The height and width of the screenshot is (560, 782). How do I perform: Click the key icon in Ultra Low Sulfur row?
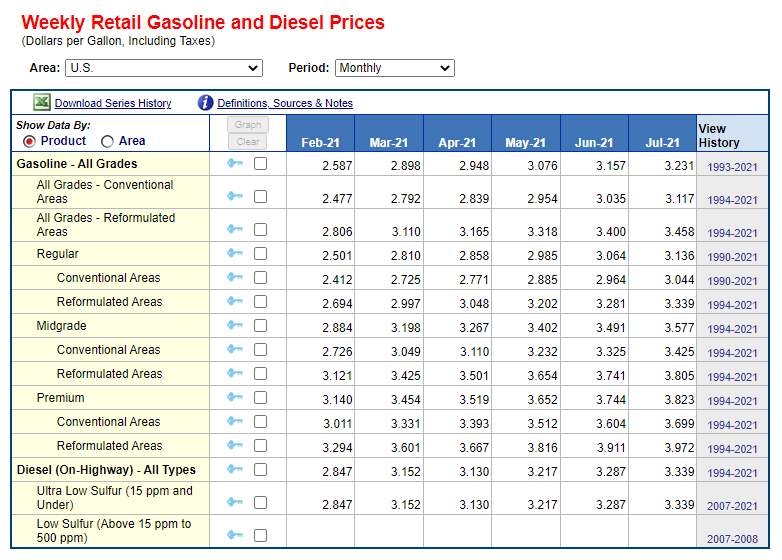(x=235, y=502)
